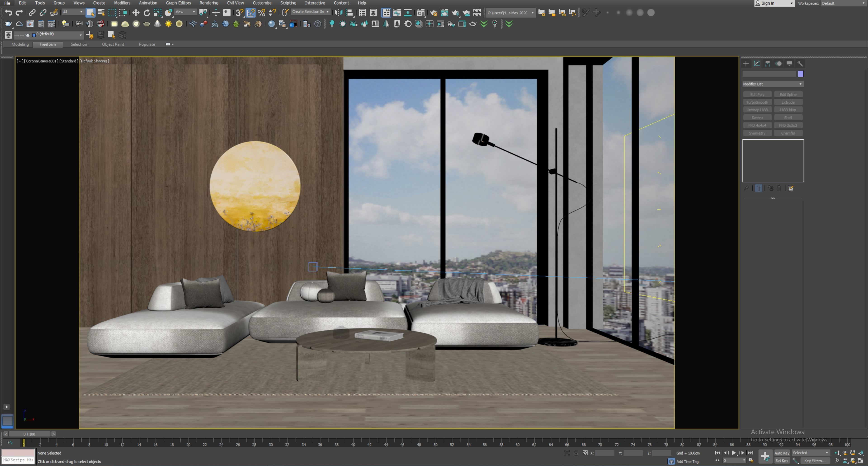
Task: Toggle Angle Snap on toolbar
Action: pos(250,13)
